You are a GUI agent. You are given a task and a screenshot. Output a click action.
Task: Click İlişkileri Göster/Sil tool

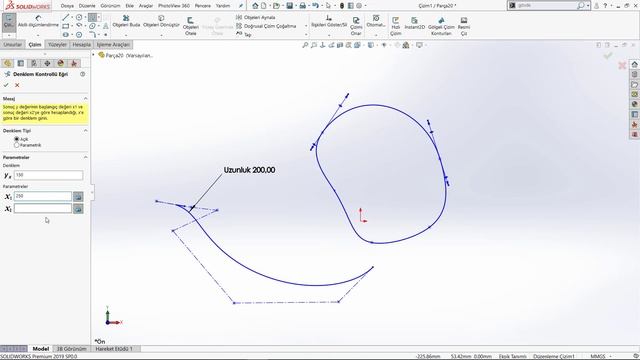[x=329, y=21]
